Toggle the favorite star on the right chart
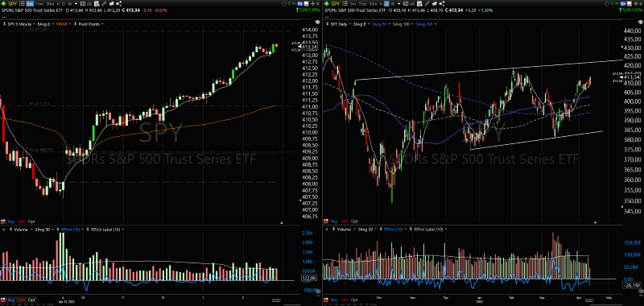 (608, 4)
